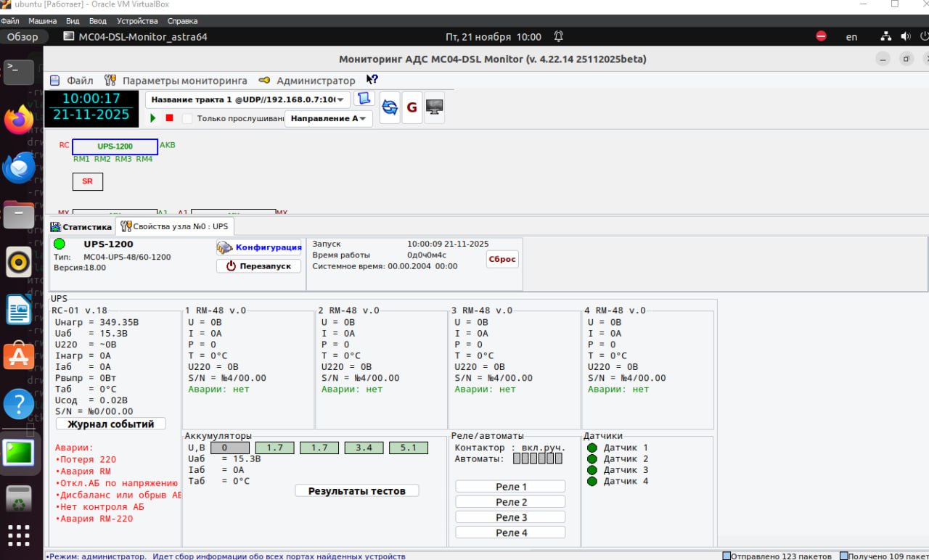Click the battery cell voltage box '3.4'
The height and width of the screenshot is (560, 929).
[364, 448]
